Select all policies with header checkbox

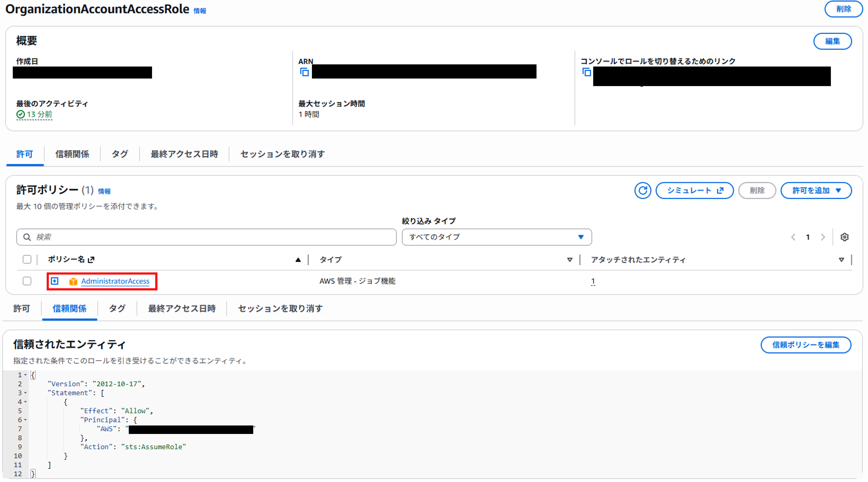[x=27, y=259]
